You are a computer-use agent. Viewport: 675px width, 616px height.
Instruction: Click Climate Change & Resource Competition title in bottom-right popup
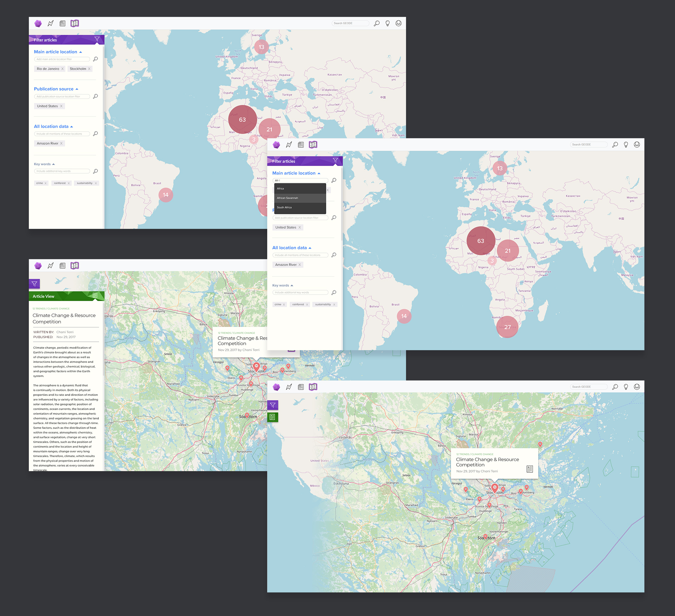click(x=487, y=462)
